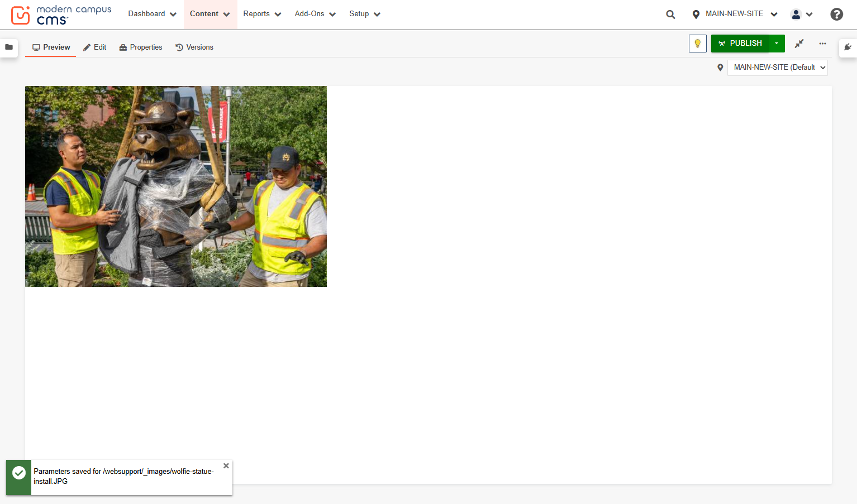Click the 'Parameters saved' notification message text
The width and height of the screenshot is (857, 504).
[x=124, y=477]
